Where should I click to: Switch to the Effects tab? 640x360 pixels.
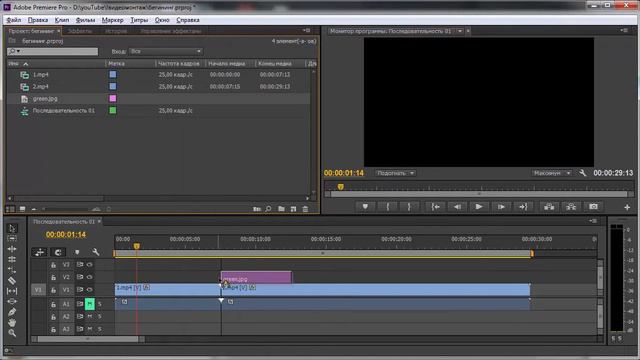tap(80, 31)
